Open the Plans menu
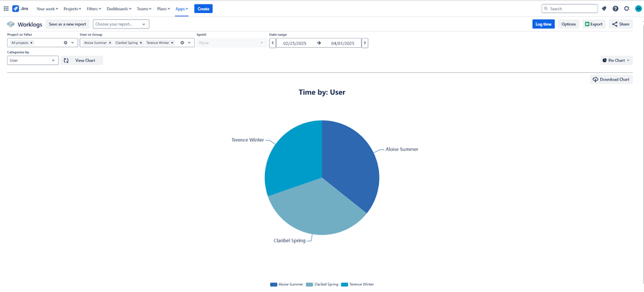 click(164, 8)
